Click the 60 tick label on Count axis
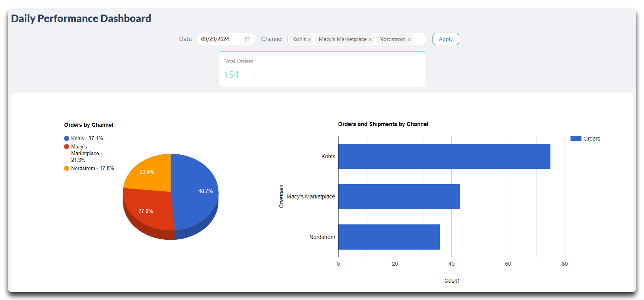The height and width of the screenshot is (300, 644). 508,264
